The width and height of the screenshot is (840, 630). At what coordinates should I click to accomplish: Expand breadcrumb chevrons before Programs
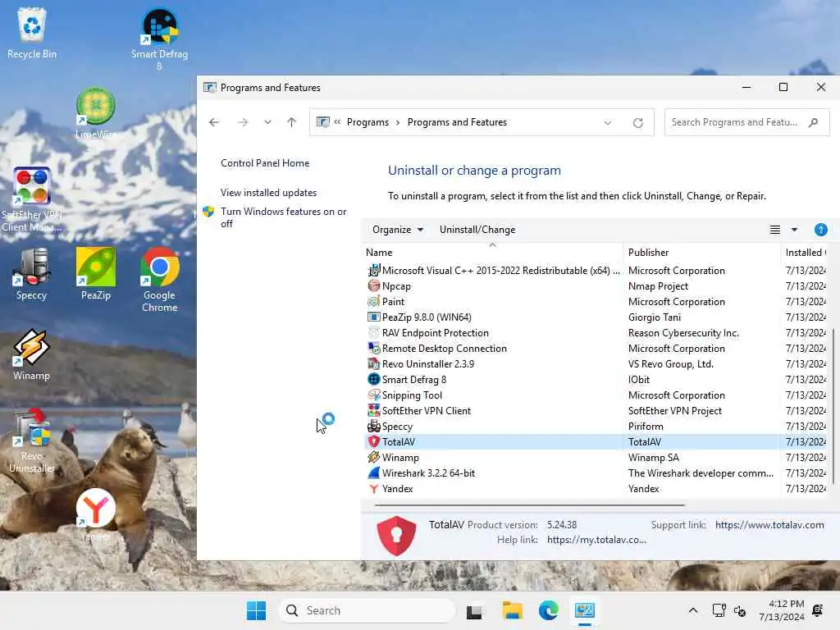pos(337,121)
